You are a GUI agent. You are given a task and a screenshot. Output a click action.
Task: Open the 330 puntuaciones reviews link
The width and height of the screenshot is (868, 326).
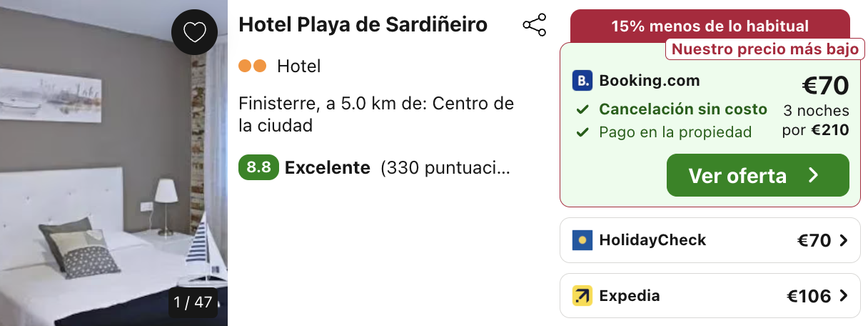[x=445, y=169]
